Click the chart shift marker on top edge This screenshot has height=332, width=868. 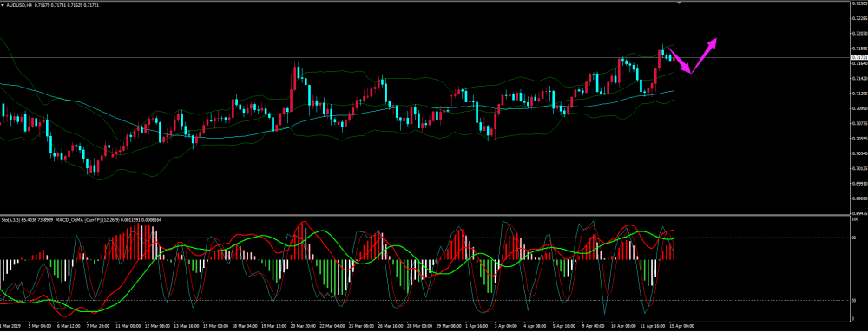click(680, 3)
